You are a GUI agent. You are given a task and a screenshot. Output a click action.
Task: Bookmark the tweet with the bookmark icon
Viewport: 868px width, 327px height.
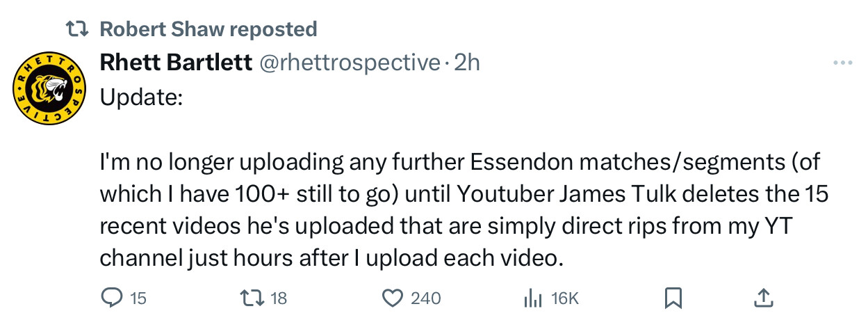tap(673, 298)
